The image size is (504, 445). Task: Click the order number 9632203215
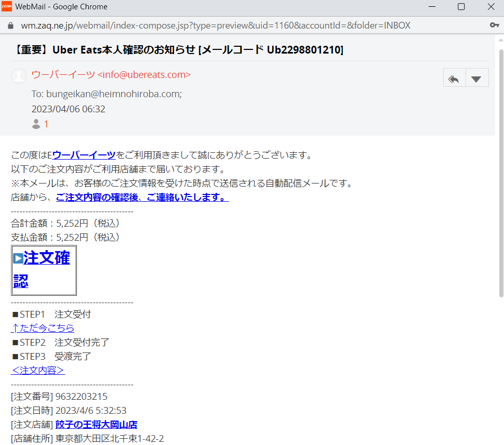(x=82, y=397)
